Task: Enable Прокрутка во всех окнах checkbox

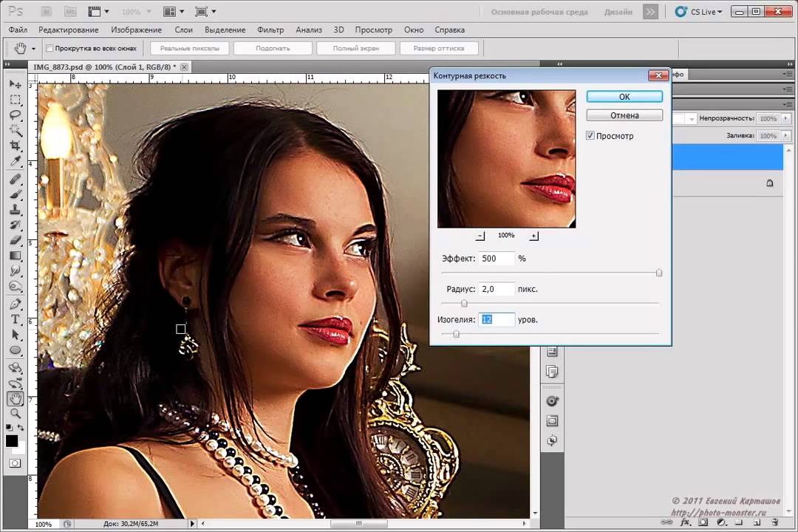Action: pos(50,48)
